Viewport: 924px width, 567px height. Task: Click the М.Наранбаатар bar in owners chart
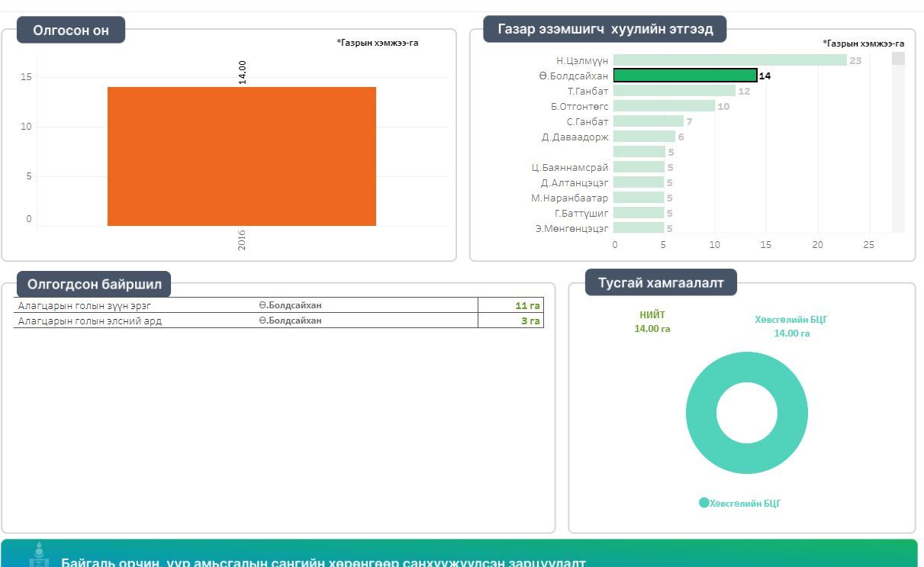coord(639,198)
